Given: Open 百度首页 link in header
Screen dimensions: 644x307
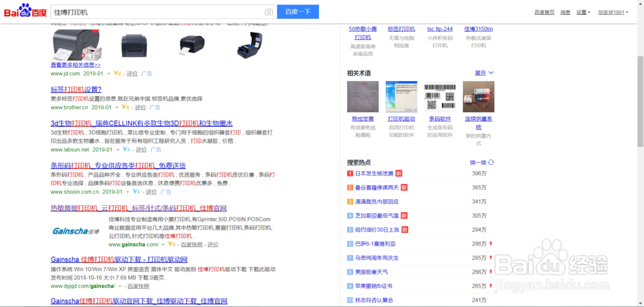Looking at the screenshot, I should point(544,12).
